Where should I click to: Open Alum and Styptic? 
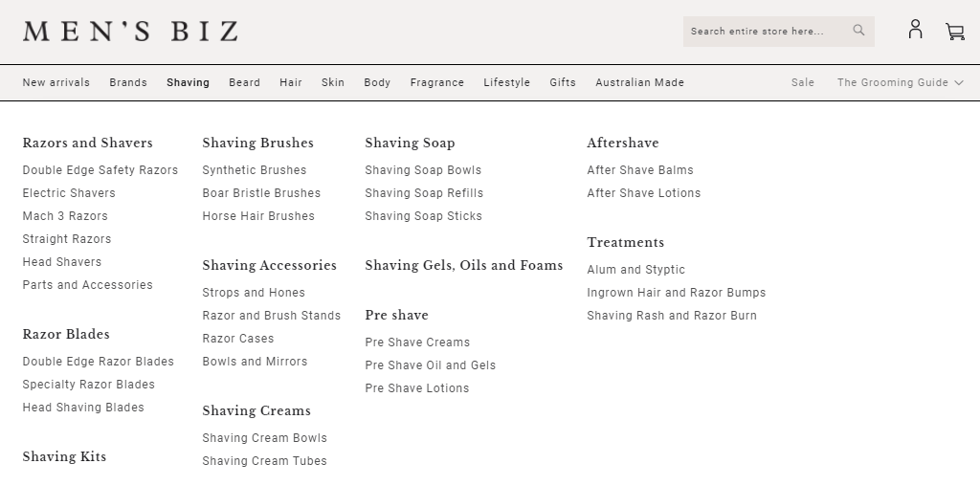point(635,270)
